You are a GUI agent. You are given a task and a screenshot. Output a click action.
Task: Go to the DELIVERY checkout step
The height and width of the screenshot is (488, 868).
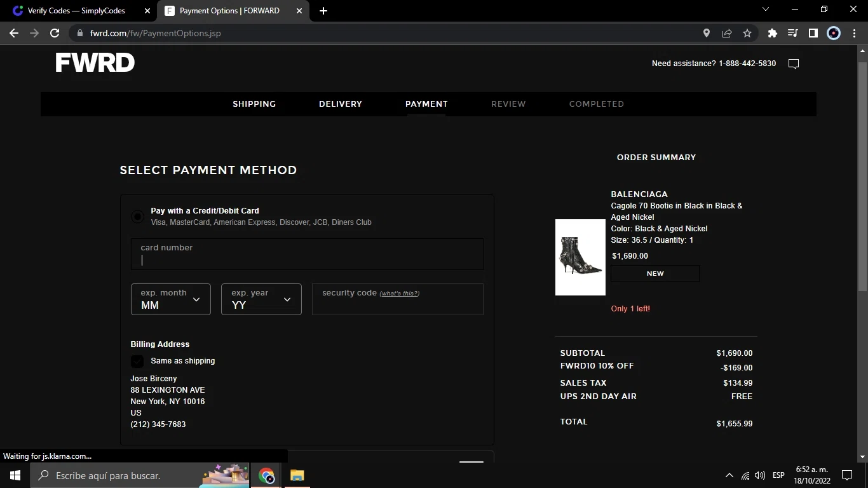341,104
